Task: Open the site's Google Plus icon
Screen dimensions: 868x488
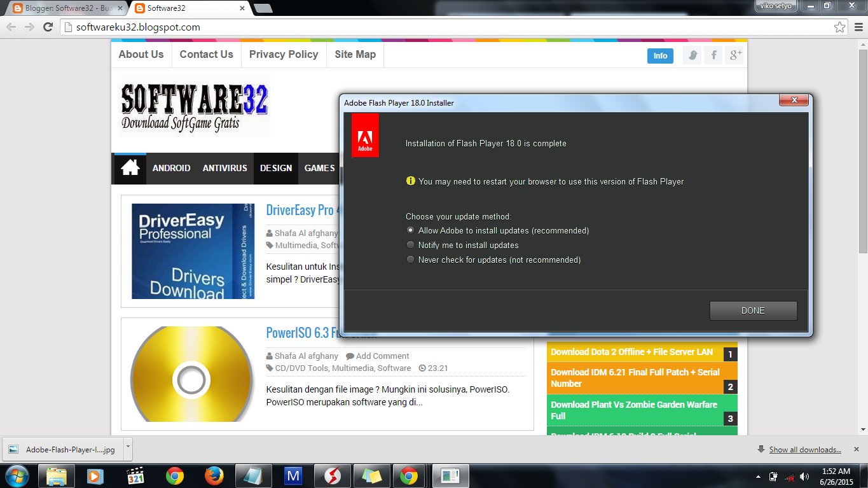Action: click(x=734, y=55)
